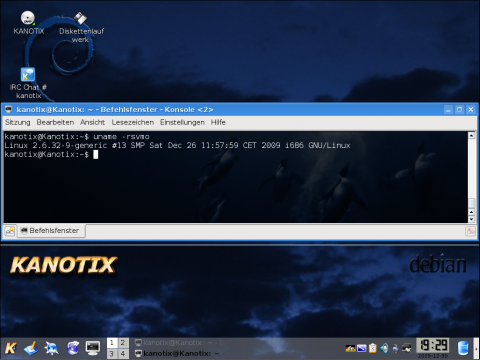Switch to virtual desktop 4
480x360 pixels.
[123, 353]
